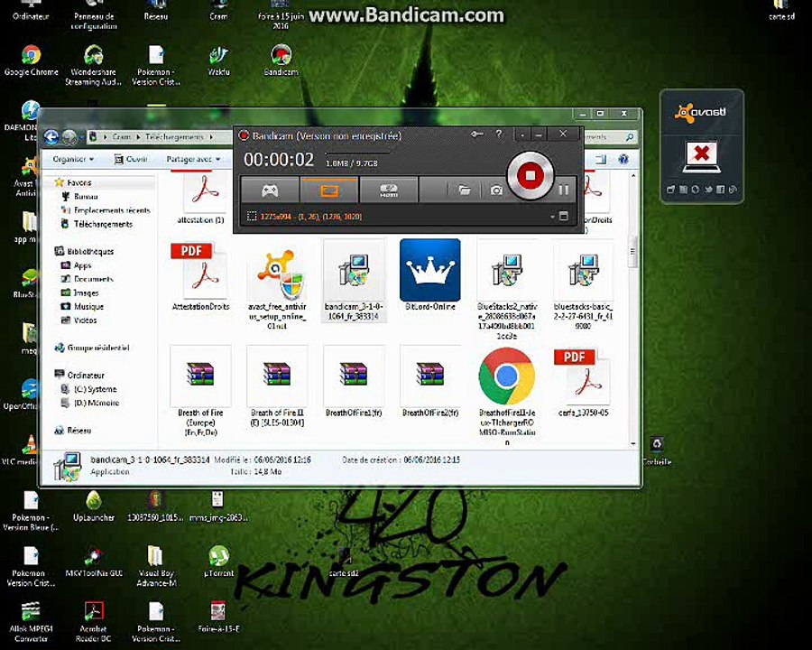
Task: Click Cram in the Explorer address bar
Action: (122, 137)
